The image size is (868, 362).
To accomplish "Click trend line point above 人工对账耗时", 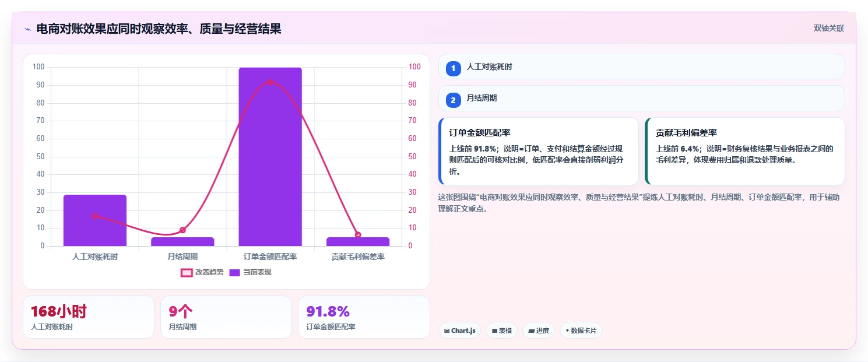I will (95, 216).
